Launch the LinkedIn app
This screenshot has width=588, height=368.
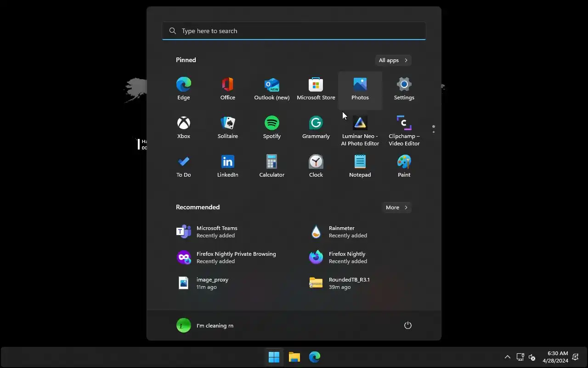pos(228,167)
